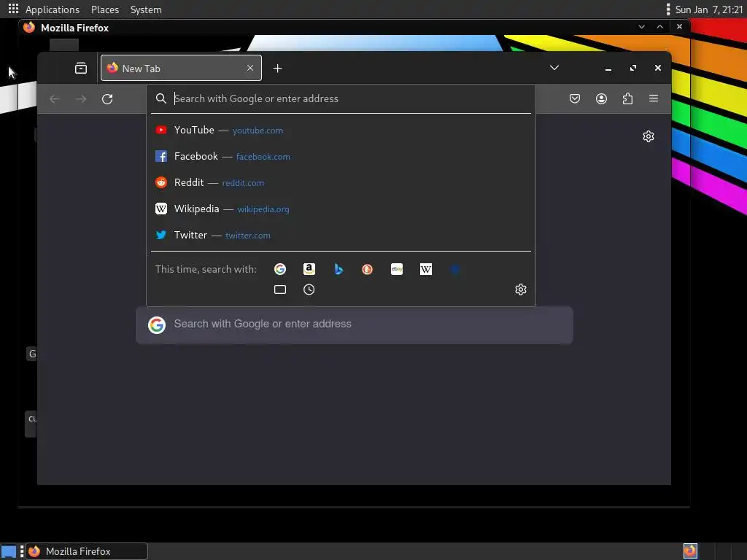Open the Places menu
Image resolution: width=747 pixels, height=560 pixels.
tap(105, 9)
